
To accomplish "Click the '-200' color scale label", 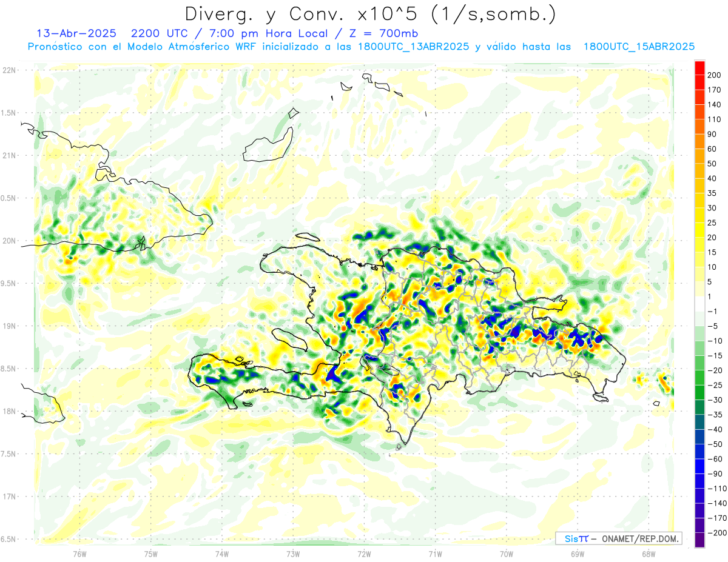I will pyautogui.click(x=717, y=533).
